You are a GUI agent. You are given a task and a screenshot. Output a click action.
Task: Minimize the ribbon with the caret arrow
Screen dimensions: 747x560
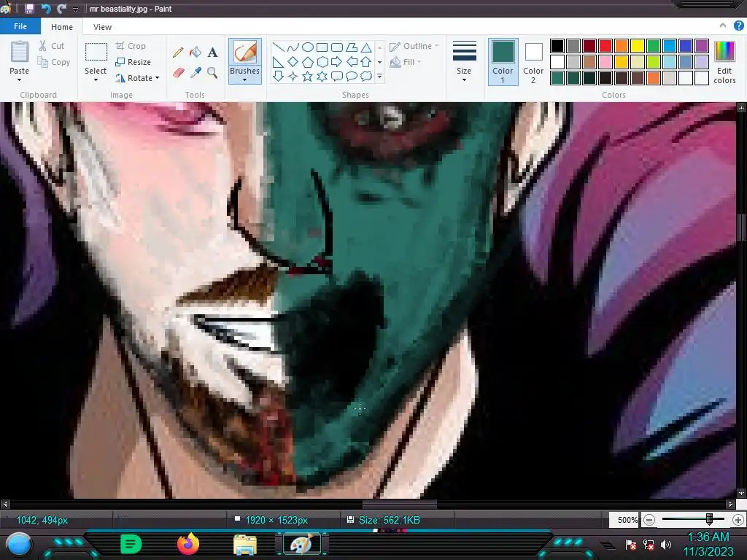click(723, 26)
